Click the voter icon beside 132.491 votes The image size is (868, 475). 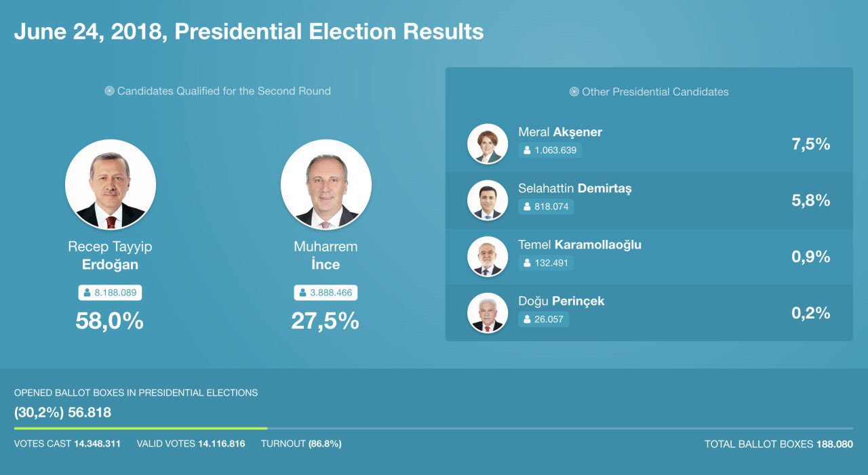527,263
